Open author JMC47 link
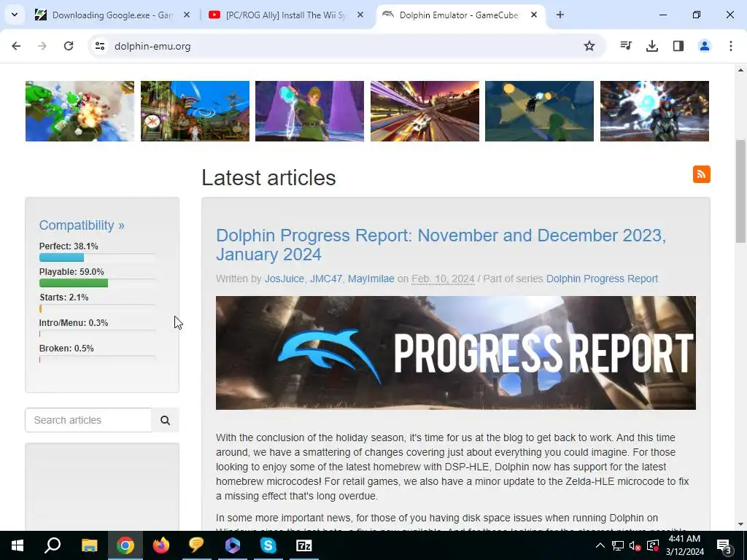This screenshot has height=560, width=747. pos(326,279)
